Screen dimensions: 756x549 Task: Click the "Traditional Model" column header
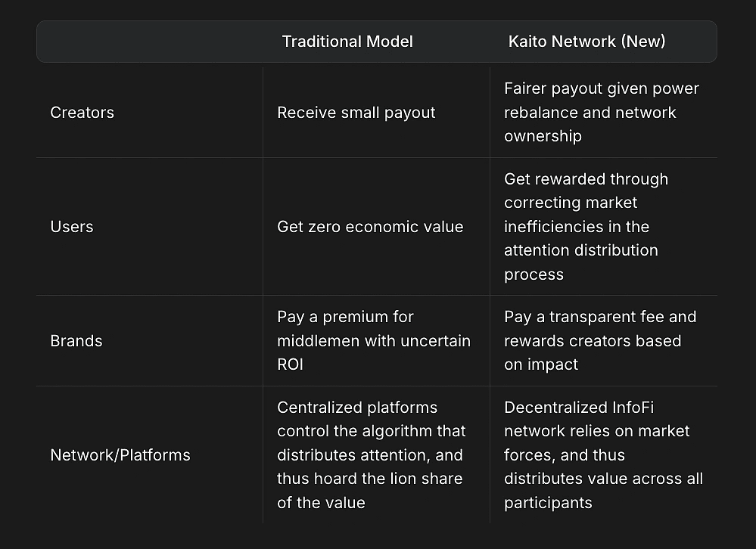click(x=347, y=42)
